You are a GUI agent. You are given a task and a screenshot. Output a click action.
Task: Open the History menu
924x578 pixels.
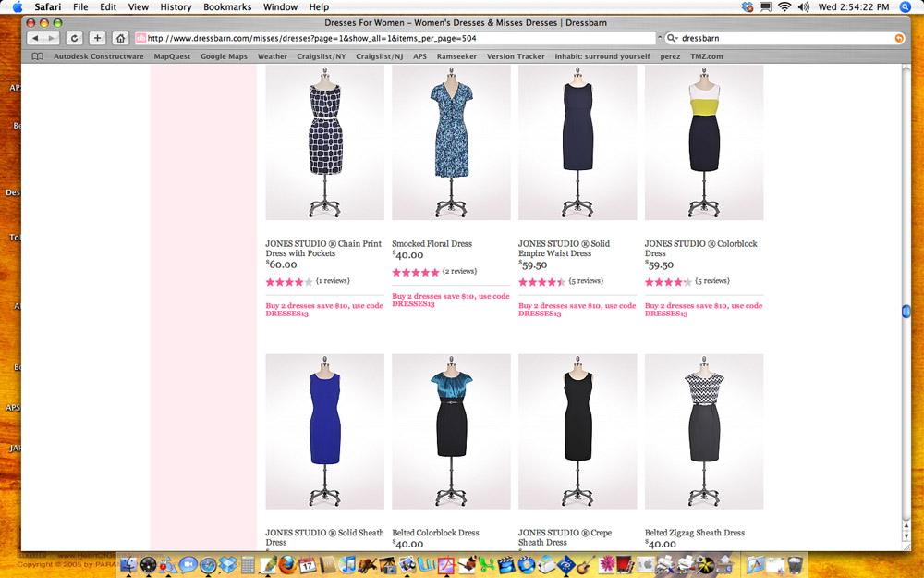[x=176, y=7]
